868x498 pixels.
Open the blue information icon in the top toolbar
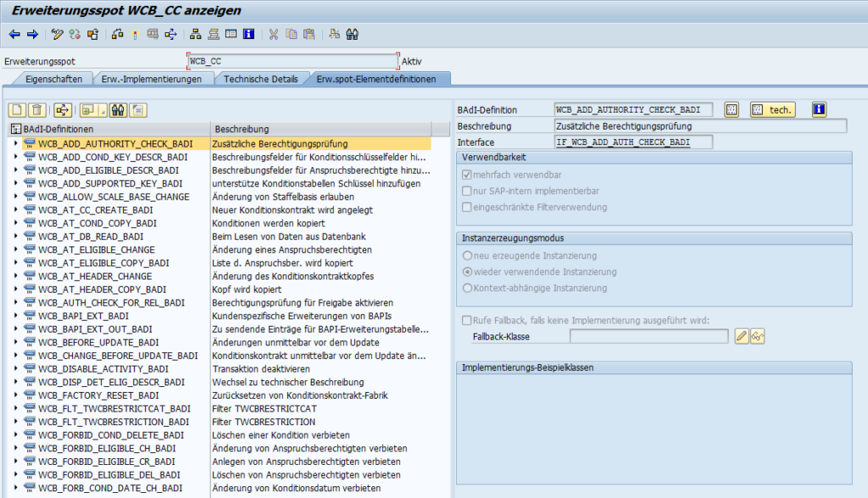coord(248,35)
